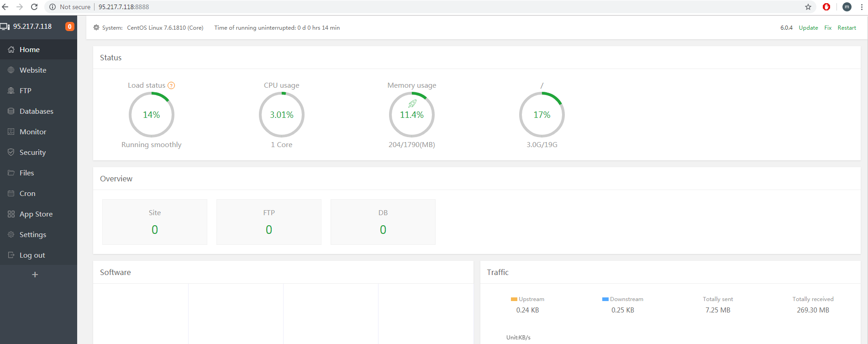
Task: Bookmark this page with star icon
Action: tap(808, 7)
